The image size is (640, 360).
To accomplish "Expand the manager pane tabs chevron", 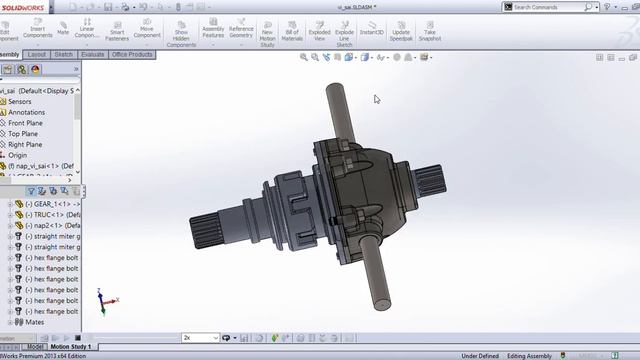I will click(x=76, y=69).
